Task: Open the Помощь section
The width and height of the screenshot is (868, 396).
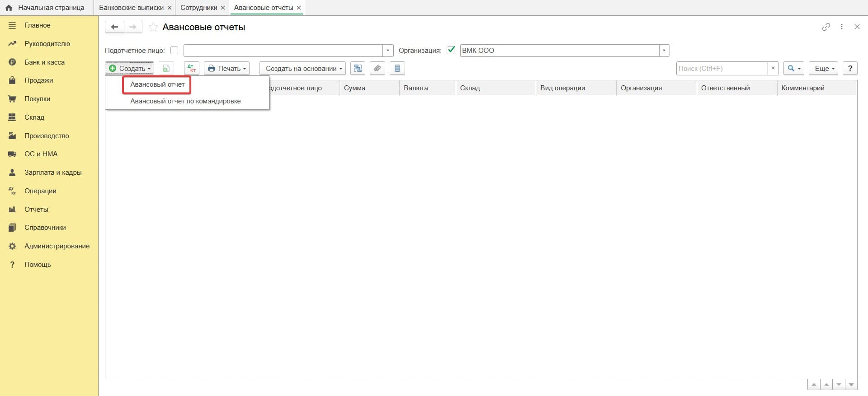Action: point(38,265)
